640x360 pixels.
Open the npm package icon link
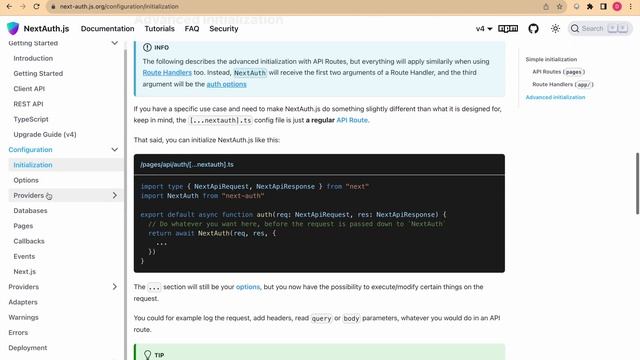point(508,29)
